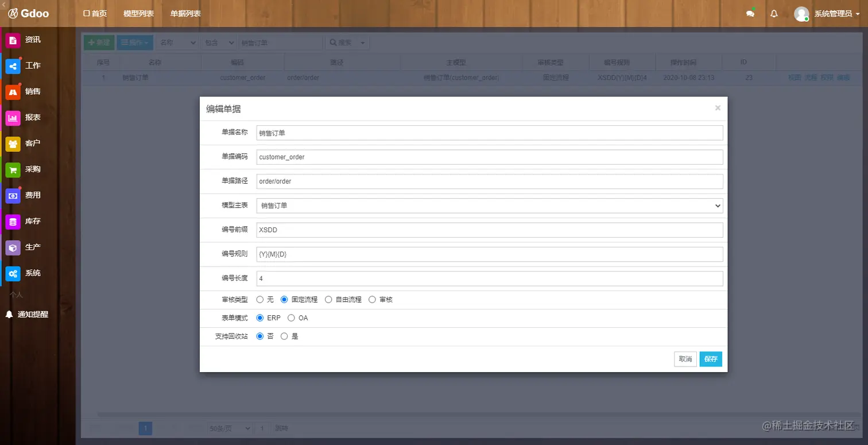868x445 pixels.
Task: Open the 模型主表 dropdown
Action: click(490, 206)
